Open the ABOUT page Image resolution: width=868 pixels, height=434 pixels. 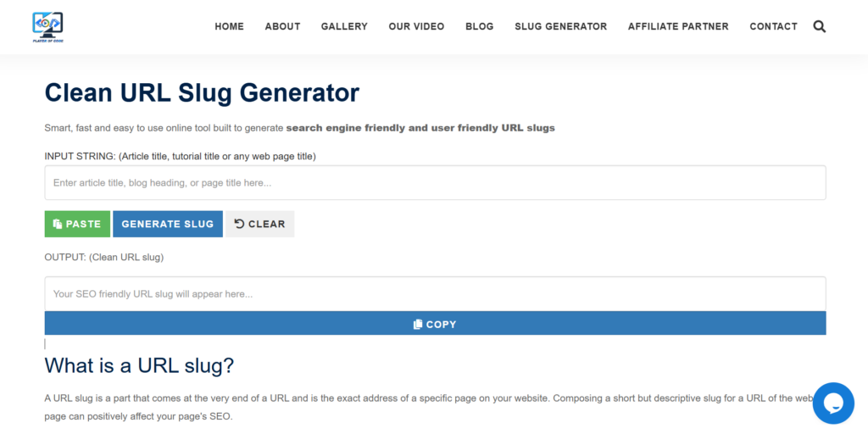point(282,26)
